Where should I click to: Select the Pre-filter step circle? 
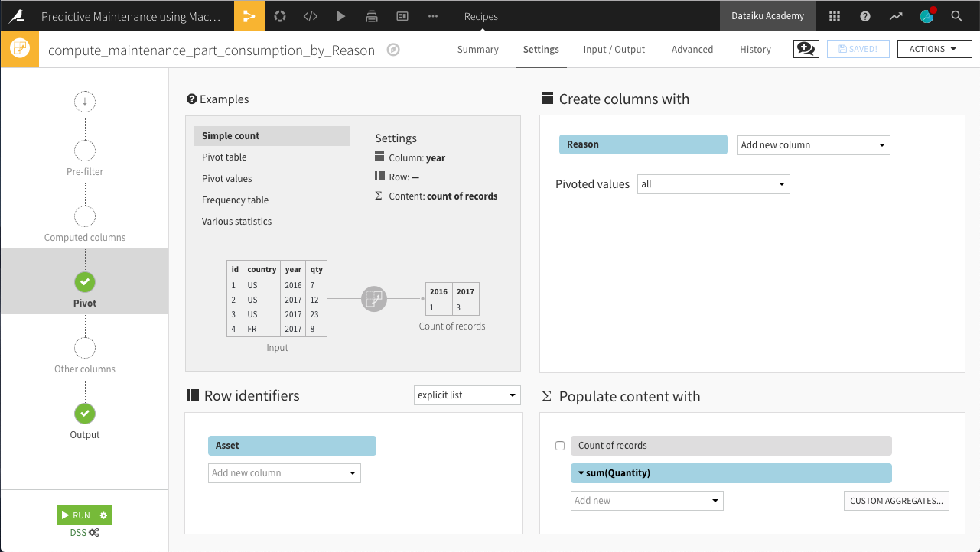pyautogui.click(x=85, y=151)
